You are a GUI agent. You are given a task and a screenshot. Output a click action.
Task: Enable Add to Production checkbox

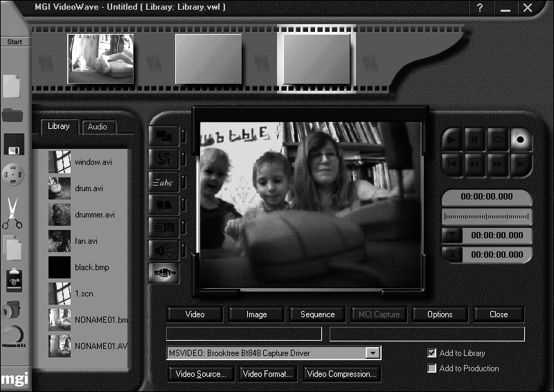[x=431, y=368]
